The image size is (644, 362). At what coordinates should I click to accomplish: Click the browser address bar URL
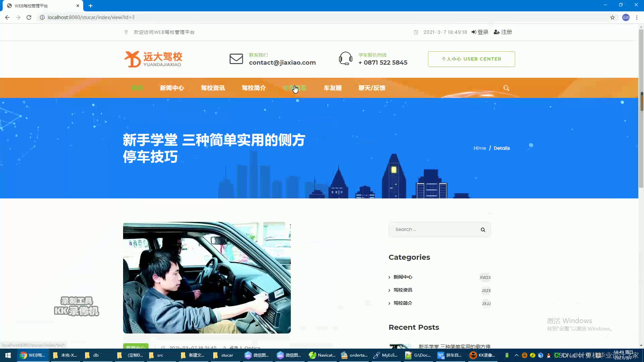tap(91, 17)
